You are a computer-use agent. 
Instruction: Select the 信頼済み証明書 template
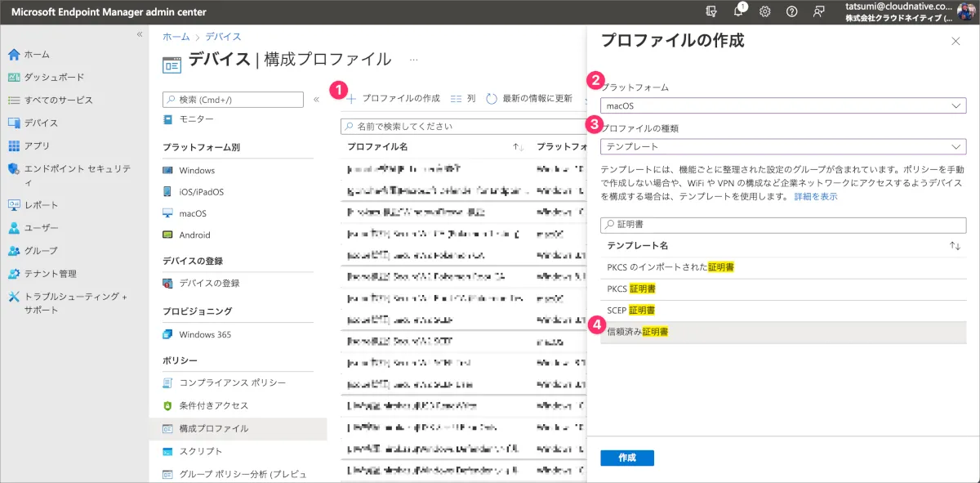(x=639, y=332)
